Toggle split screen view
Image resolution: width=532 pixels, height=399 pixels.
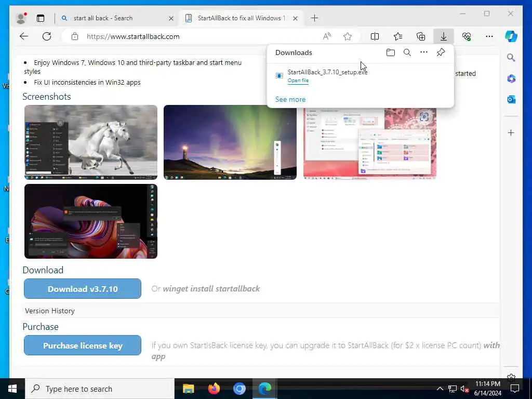[x=375, y=36]
